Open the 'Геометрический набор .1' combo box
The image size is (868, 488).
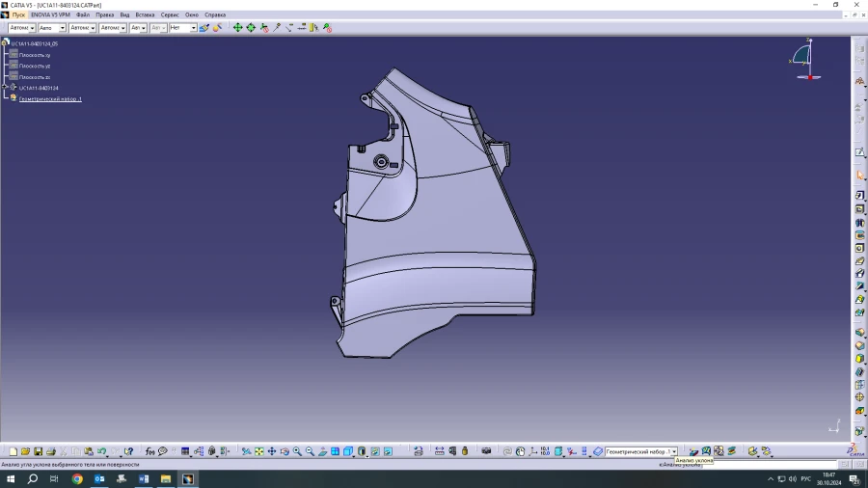672,451
